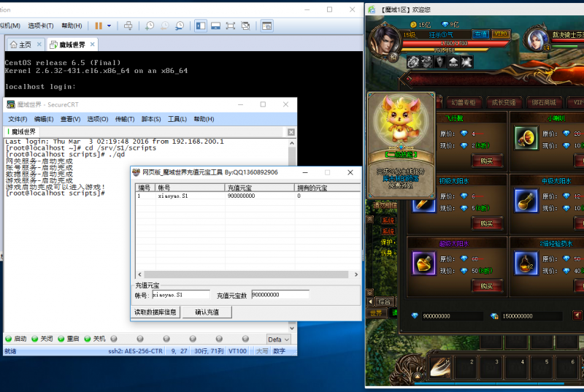584x392 pixels.
Task: Open dropdown arrow beside the pause button
Action: tap(109, 26)
